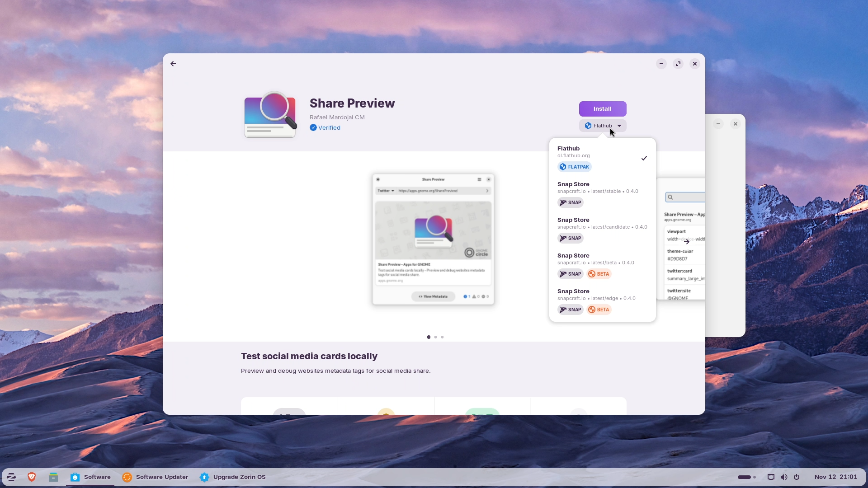Open Upgrade Zorin OS from the taskbar

point(240,477)
